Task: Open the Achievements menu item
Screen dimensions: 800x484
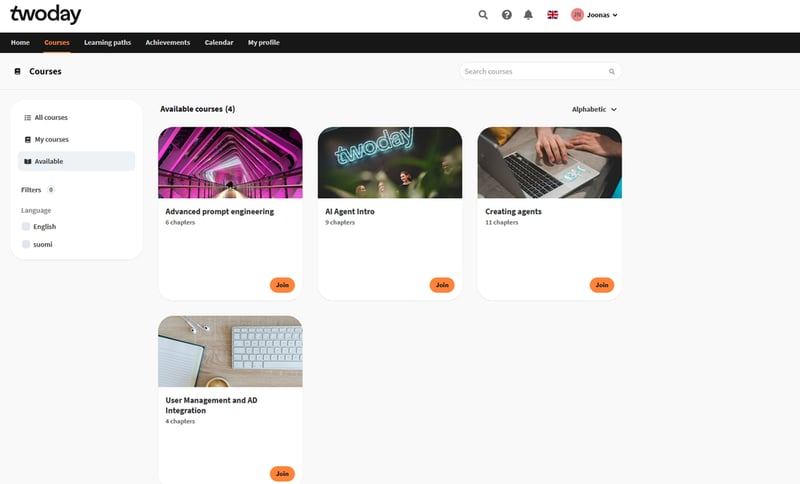Action: click(x=167, y=43)
